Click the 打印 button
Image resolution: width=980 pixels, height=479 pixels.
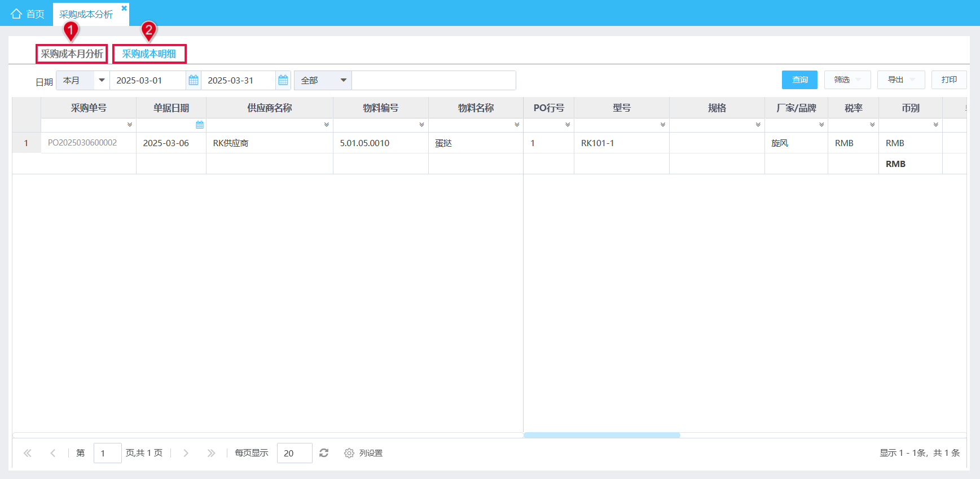949,80
